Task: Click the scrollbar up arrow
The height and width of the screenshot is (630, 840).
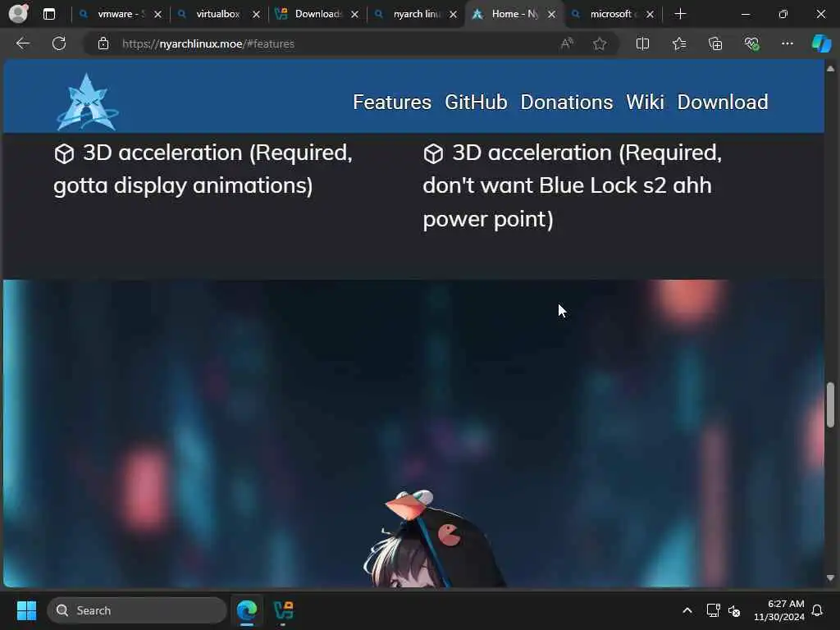Action: [x=830, y=69]
